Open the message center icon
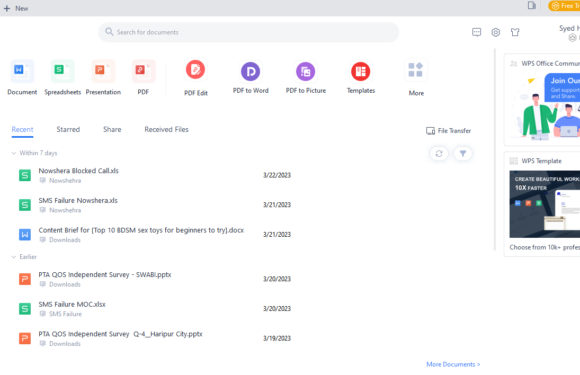580x375 pixels. point(476,32)
